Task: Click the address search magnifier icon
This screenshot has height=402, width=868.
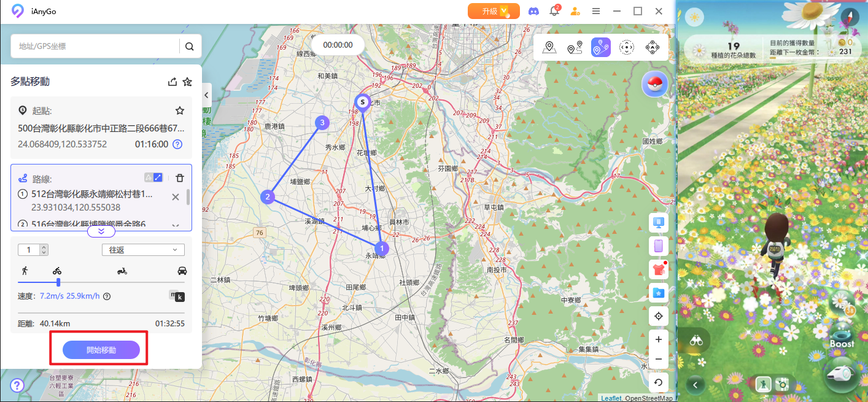Action: (189, 46)
